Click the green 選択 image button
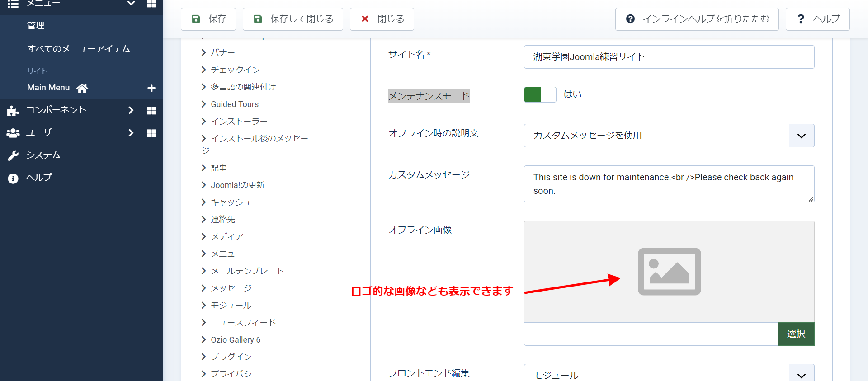 click(796, 334)
